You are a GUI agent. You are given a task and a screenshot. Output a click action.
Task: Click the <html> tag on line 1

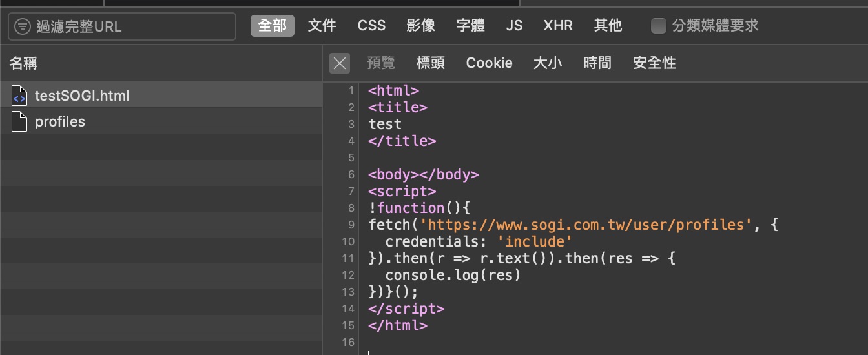(394, 91)
